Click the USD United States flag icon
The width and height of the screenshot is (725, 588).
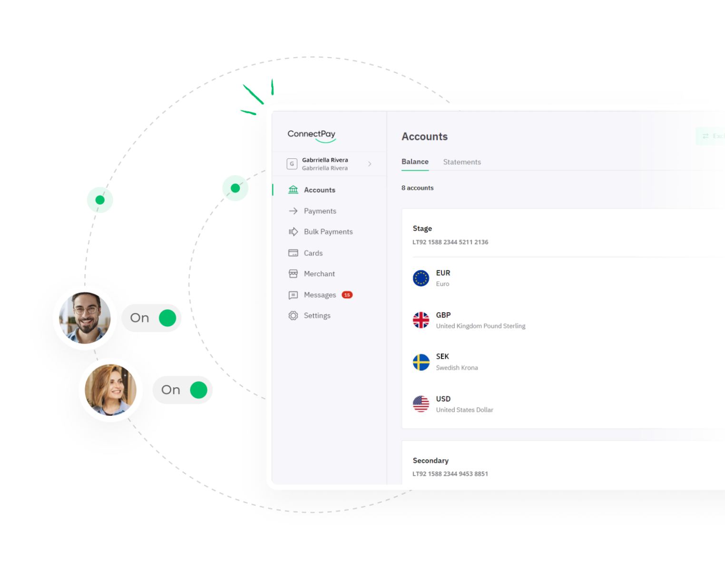pyautogui.click(x=421, y=404)
